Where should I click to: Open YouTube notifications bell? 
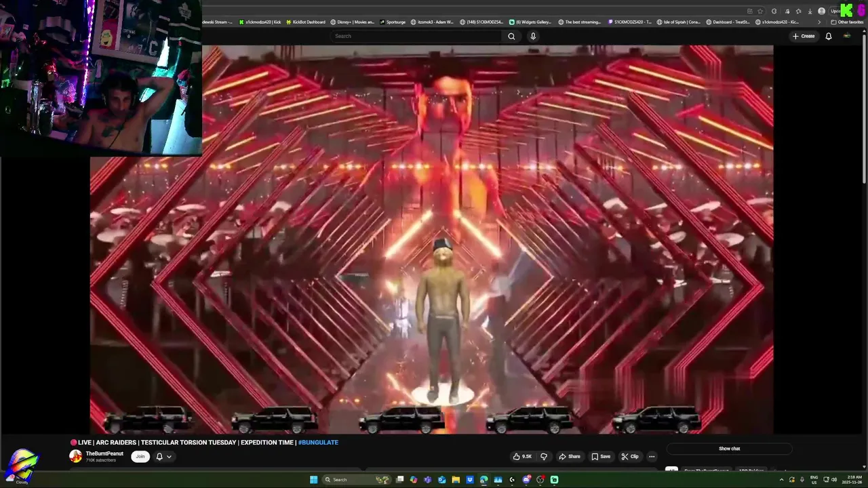(828, 36)
